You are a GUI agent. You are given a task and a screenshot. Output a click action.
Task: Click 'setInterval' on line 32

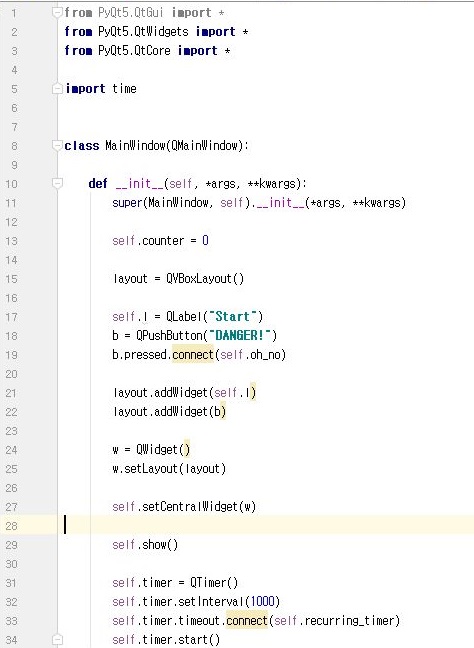point(211,602)
